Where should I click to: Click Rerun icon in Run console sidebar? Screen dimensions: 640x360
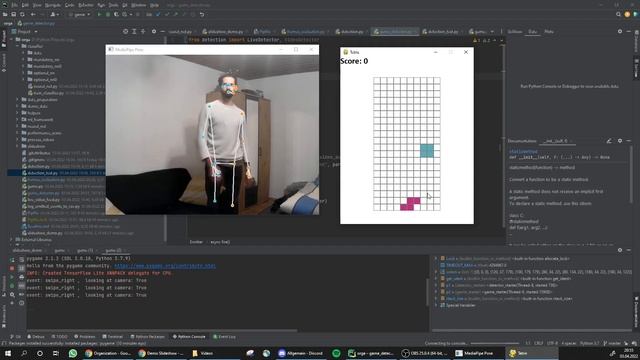[12, 260]
